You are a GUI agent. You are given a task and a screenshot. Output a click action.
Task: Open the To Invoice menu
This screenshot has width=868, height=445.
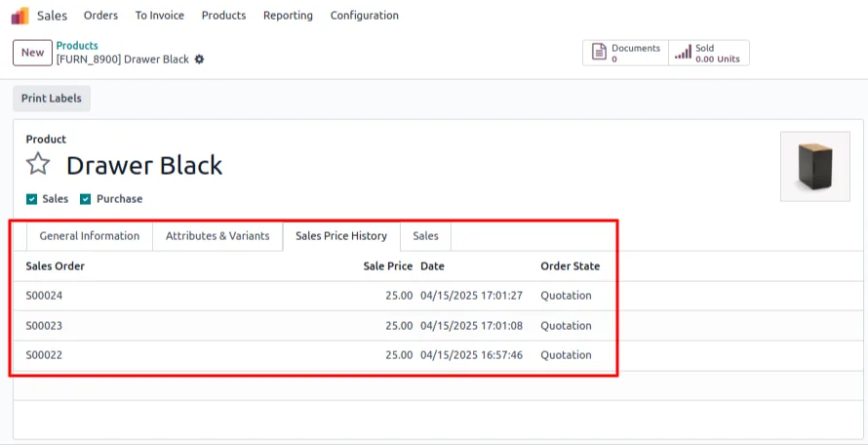point(159,16)
